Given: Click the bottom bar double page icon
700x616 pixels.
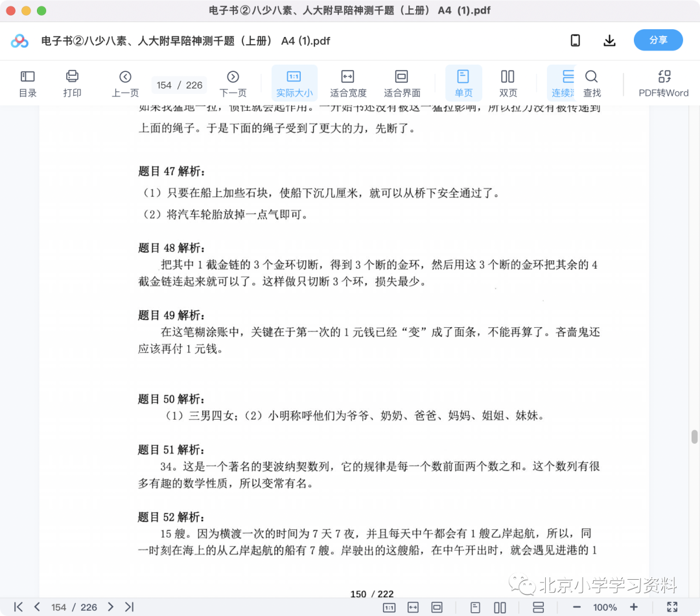Looking at the screenshot, I should (x=500, y=607).
